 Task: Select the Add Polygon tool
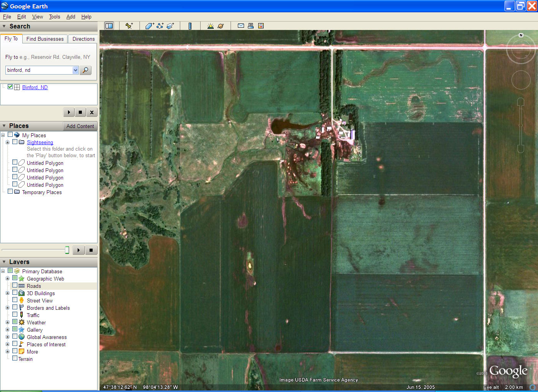[149, 26]
